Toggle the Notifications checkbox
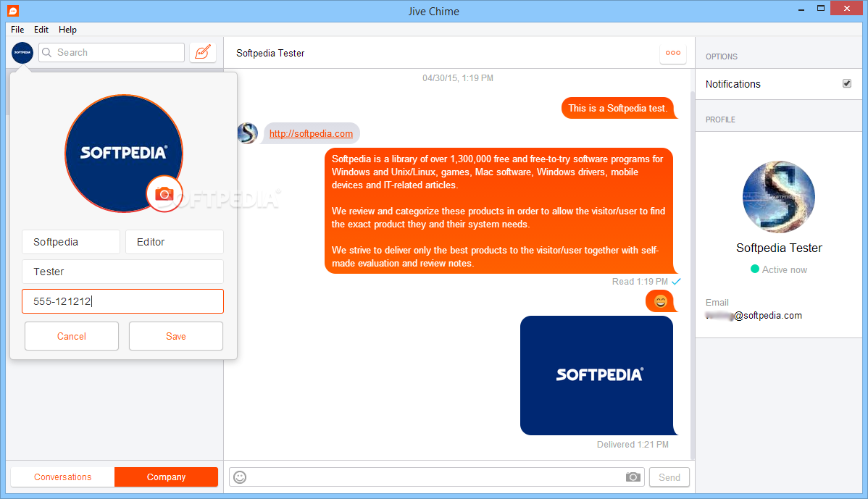868x499 pixels. 846,83
